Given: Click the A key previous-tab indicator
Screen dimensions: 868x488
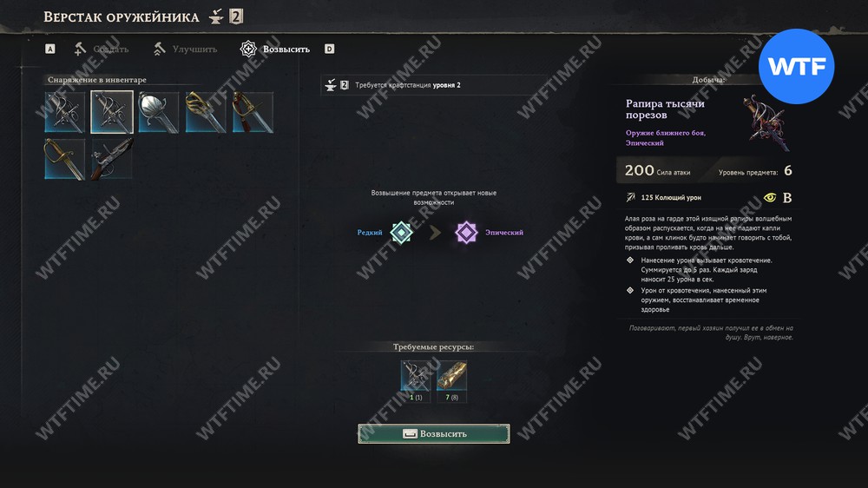Looking at the screenshot, I should click(49, 49).
